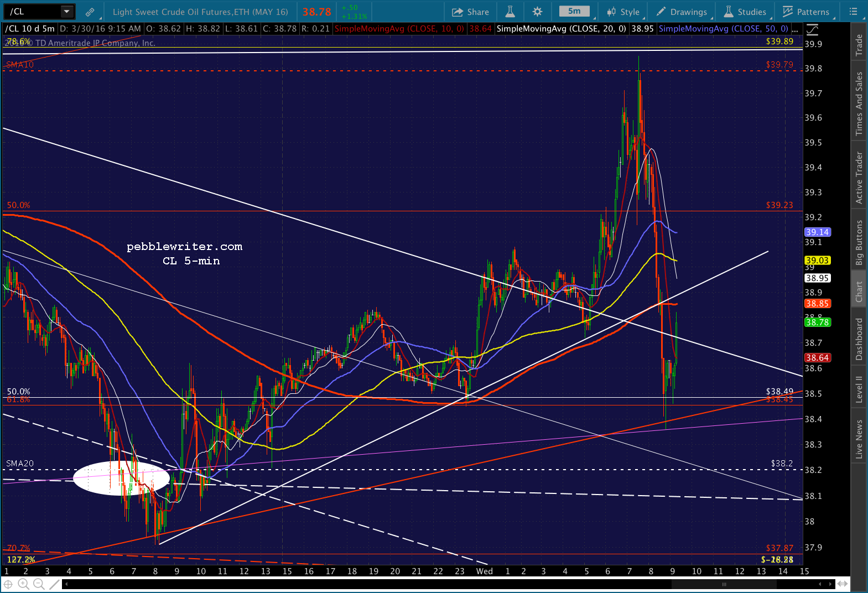Click the 38.95 white price bubble
This screenshot has width=868, height=593.
point(817,278)
